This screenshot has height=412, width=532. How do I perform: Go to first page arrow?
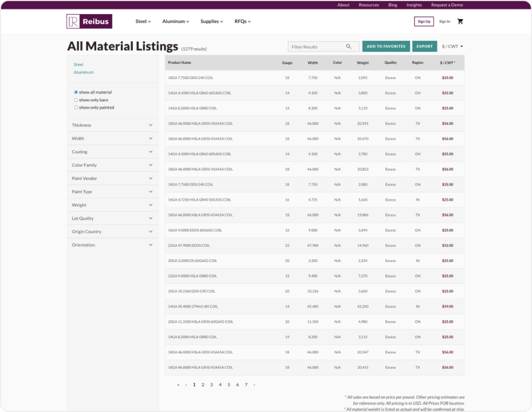point(178,385)
